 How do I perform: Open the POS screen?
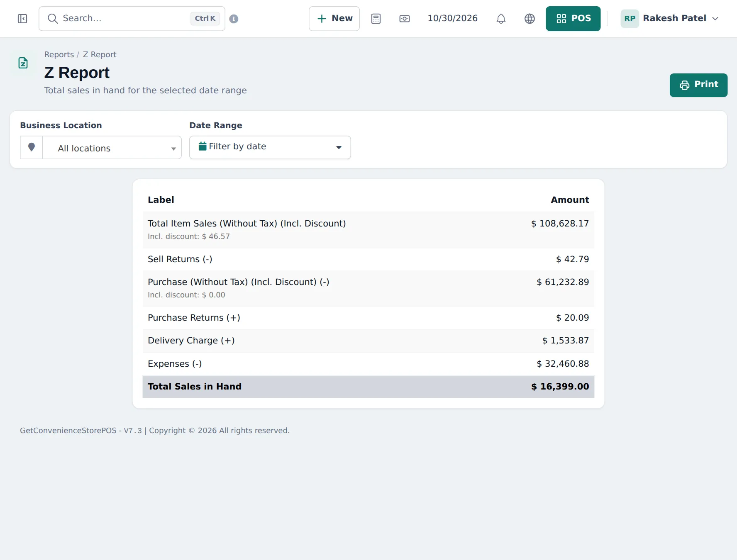point(573,19)
